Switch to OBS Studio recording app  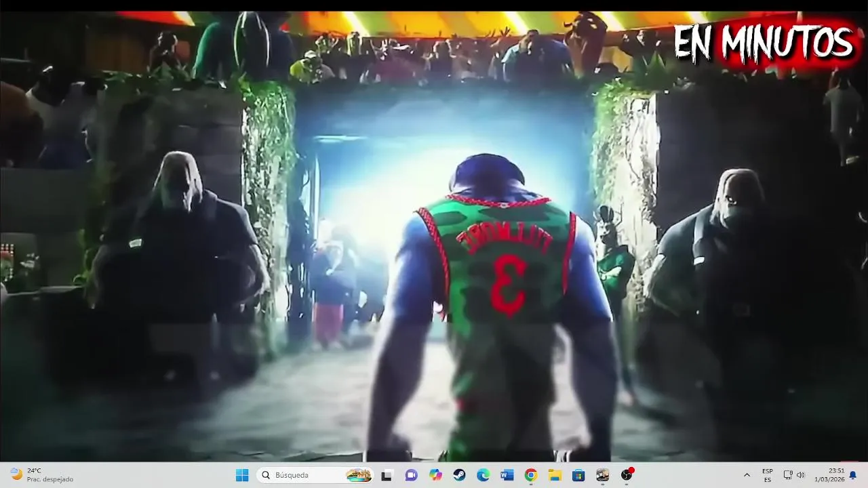pos(627,475)
